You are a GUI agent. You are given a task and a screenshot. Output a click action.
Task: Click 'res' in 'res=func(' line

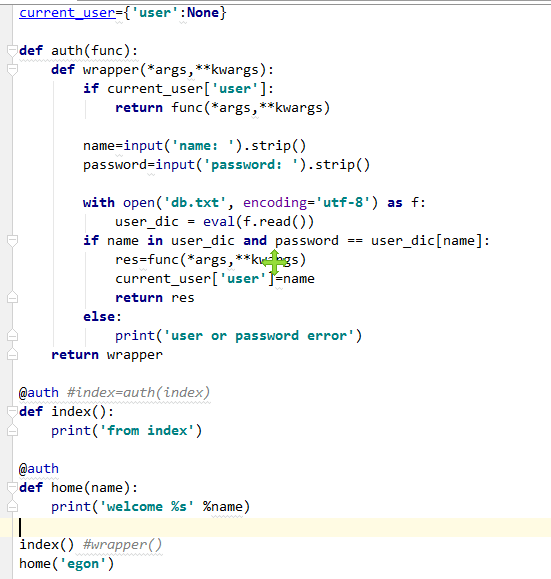tap(127, 260)
